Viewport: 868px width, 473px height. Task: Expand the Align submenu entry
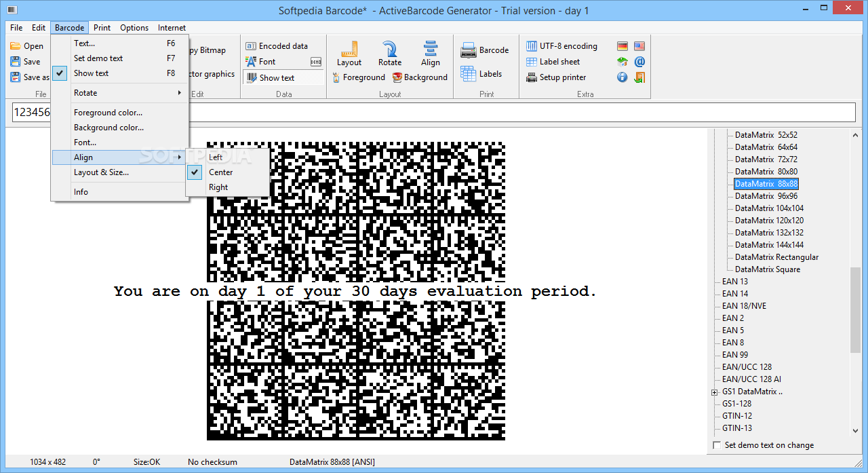tap(119, 157)
